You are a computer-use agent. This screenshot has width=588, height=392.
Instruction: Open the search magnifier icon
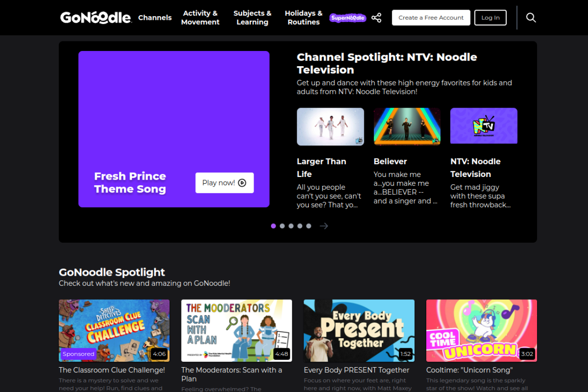click(531, 17)
